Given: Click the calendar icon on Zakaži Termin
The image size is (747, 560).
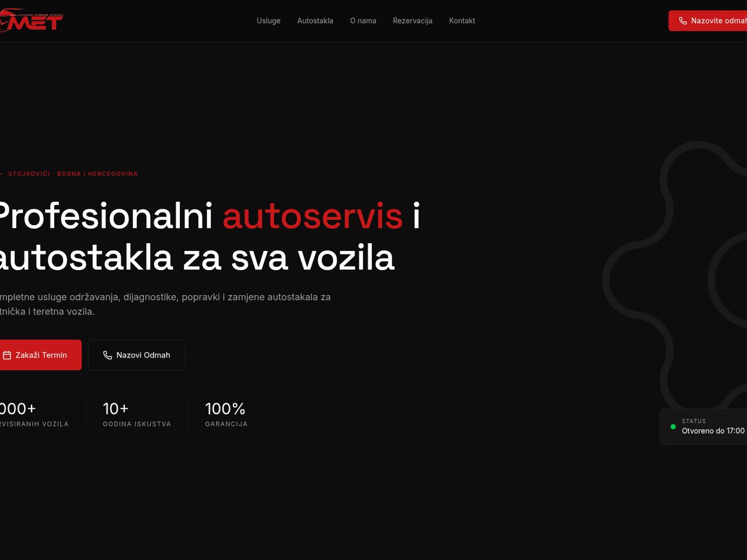Looking at the screenshot, I should pyautogui.click(x=7, y=355).
